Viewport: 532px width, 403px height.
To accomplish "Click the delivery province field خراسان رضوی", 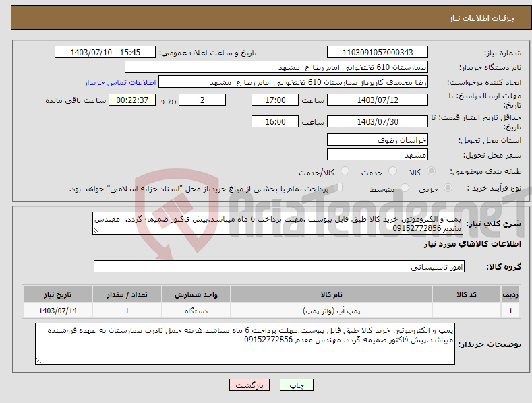I will [378, 139].
